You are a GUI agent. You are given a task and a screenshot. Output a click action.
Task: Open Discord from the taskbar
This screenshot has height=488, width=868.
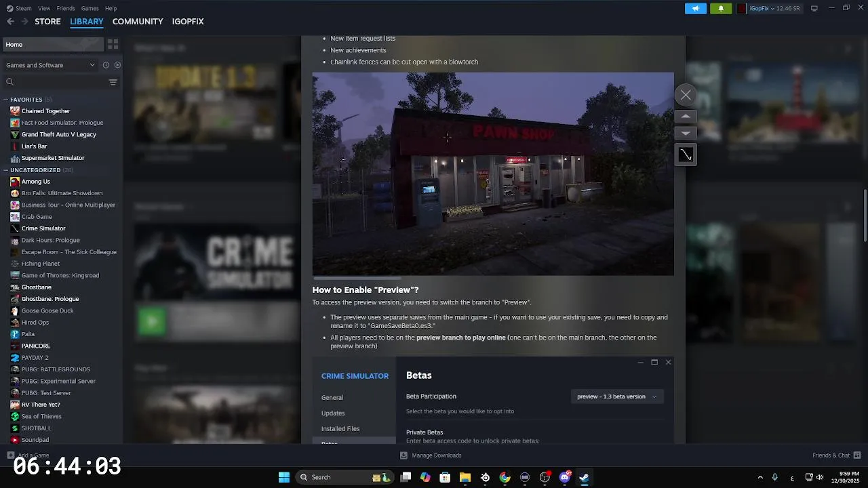click(565, 477)
